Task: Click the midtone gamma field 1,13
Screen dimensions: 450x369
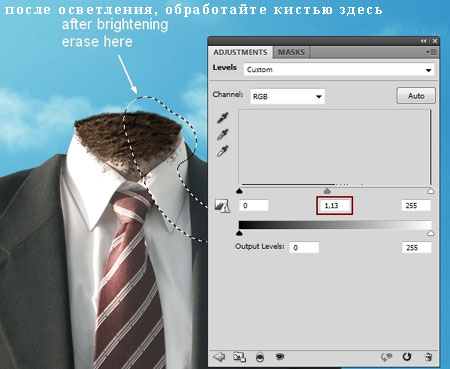Action: click(x=334, y=205)
